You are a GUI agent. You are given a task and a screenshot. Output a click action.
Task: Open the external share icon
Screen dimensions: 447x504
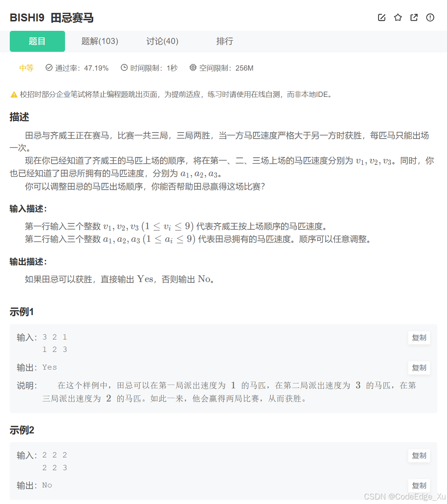(414, 17)
